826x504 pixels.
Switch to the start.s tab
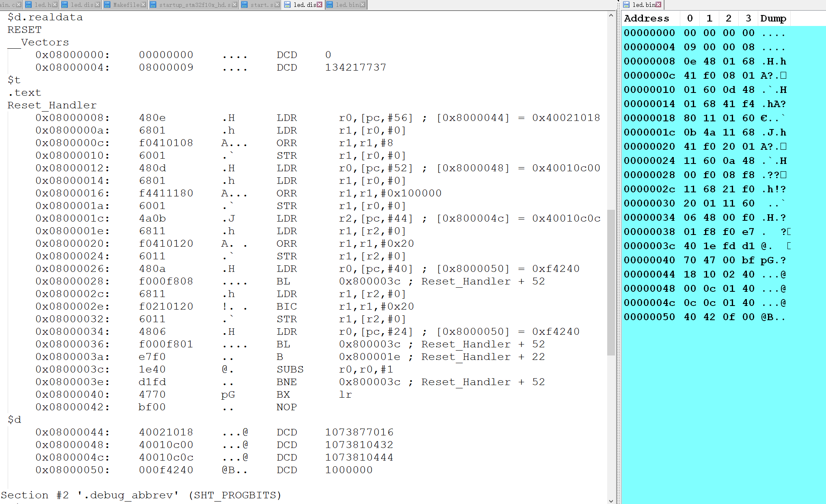click(261, 5)
